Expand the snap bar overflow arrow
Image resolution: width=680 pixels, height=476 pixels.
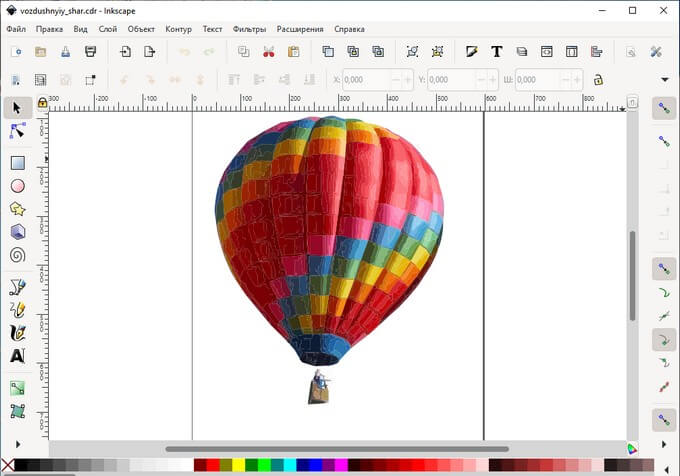(x=664, y=444)
